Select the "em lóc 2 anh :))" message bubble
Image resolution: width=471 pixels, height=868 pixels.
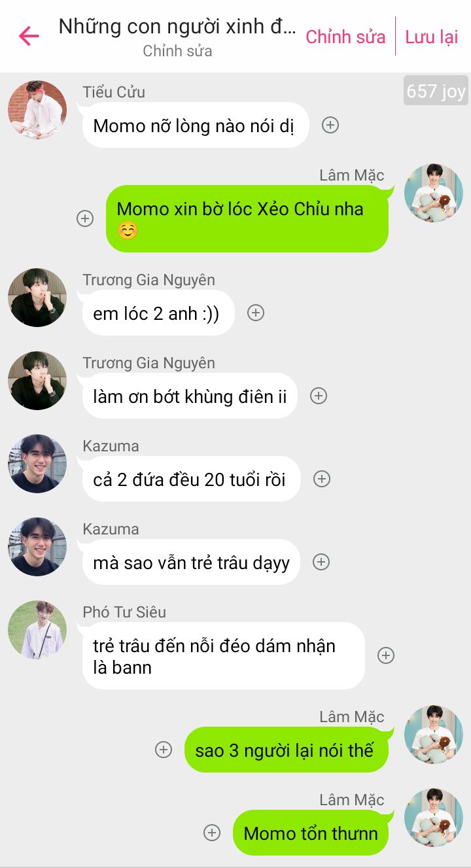click(158, 313)
